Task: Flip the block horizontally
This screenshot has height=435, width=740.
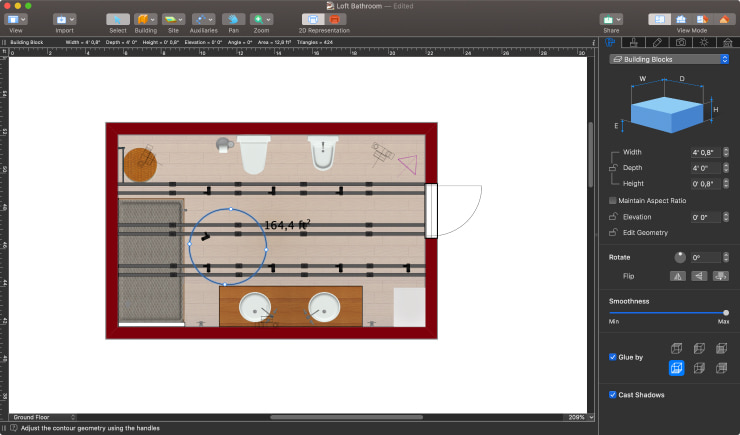Action: coord(678,276)
